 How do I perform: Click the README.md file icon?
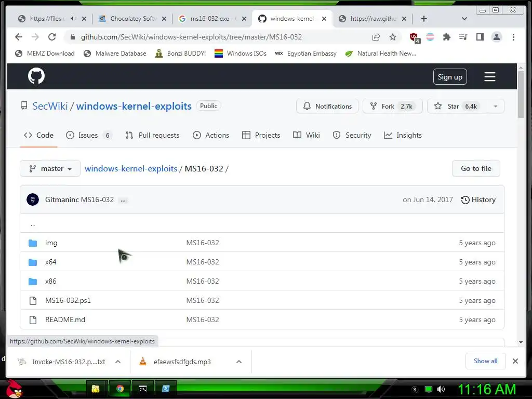33,320
